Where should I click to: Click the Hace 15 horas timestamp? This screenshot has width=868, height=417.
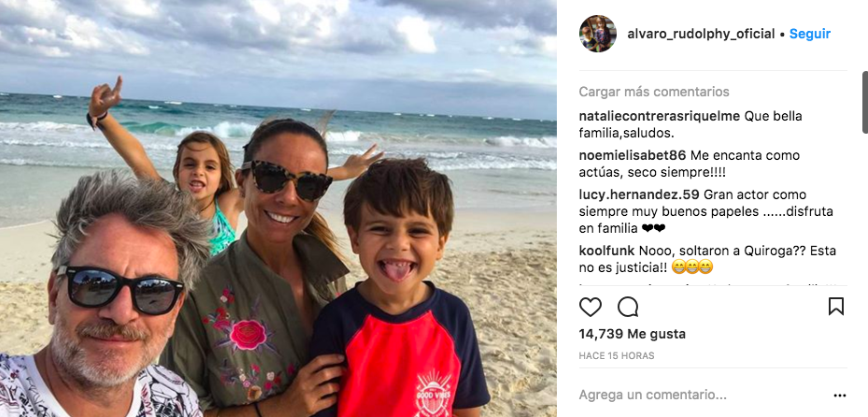tap(616, 356)
